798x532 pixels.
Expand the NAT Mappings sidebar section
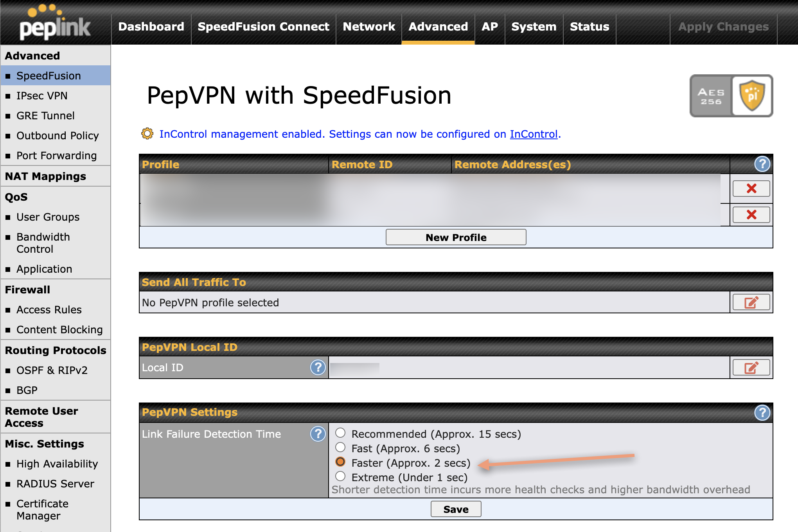point(45,176)
